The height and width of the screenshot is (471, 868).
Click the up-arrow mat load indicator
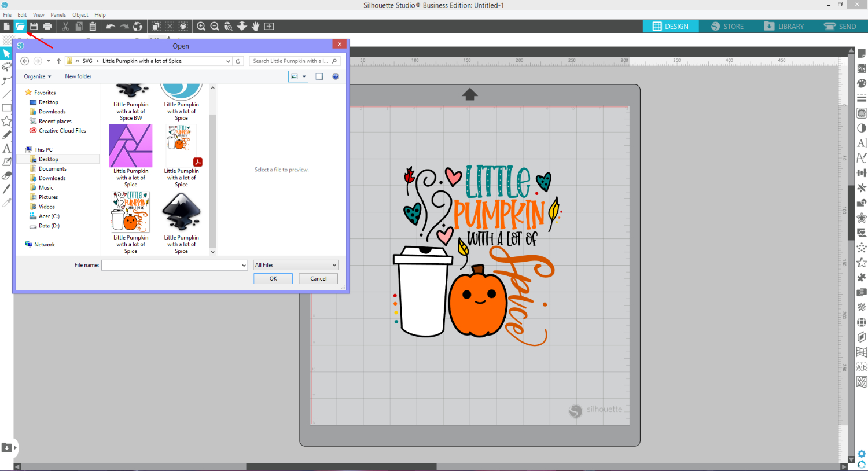[x=470, y=94]
